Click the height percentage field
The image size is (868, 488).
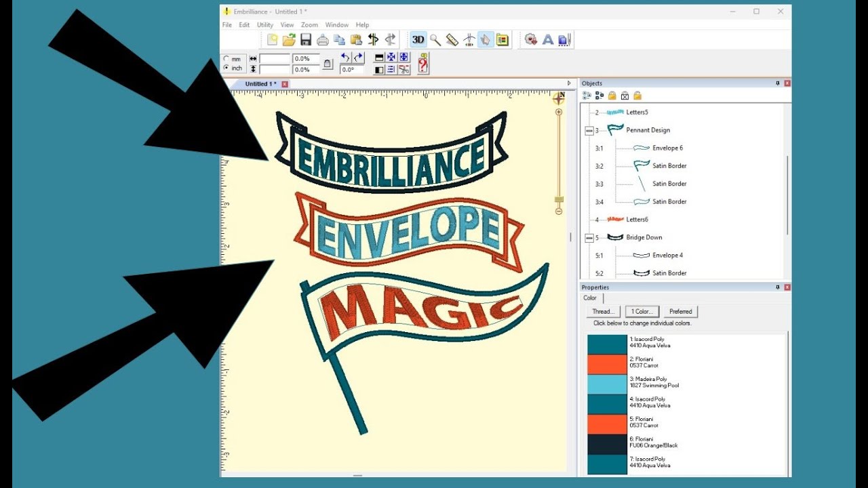click(306, 69)
